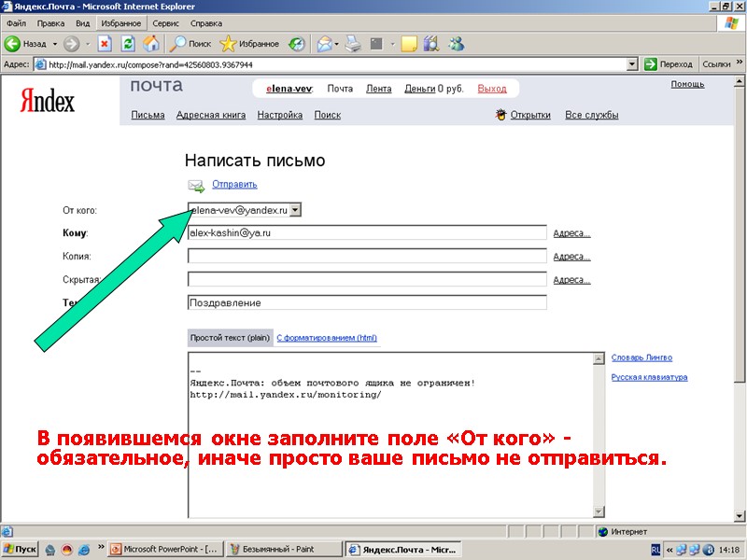This screenshot has width=747, height=560.
Task: Click the Кому recipient input field
Action: pyautogui.click(x=367, y=232)
